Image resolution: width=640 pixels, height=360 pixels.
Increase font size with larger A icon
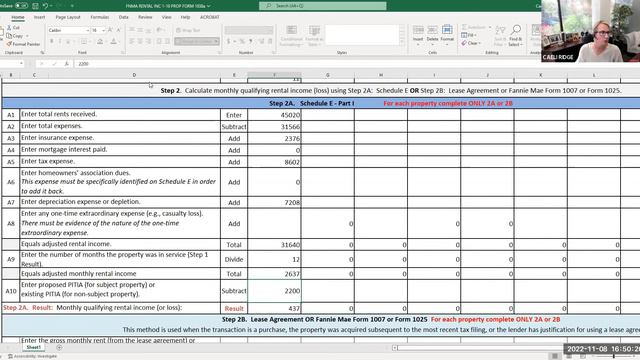click(x=110, y=30)
